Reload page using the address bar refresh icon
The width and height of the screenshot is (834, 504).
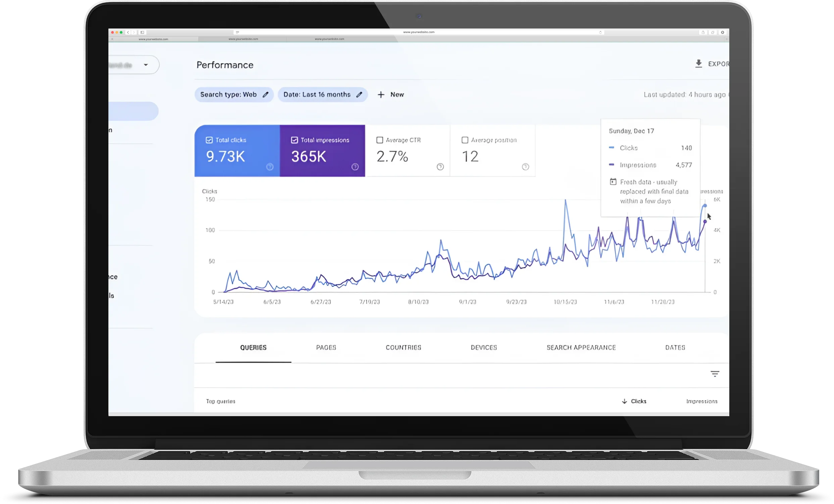tap(600, 33)
